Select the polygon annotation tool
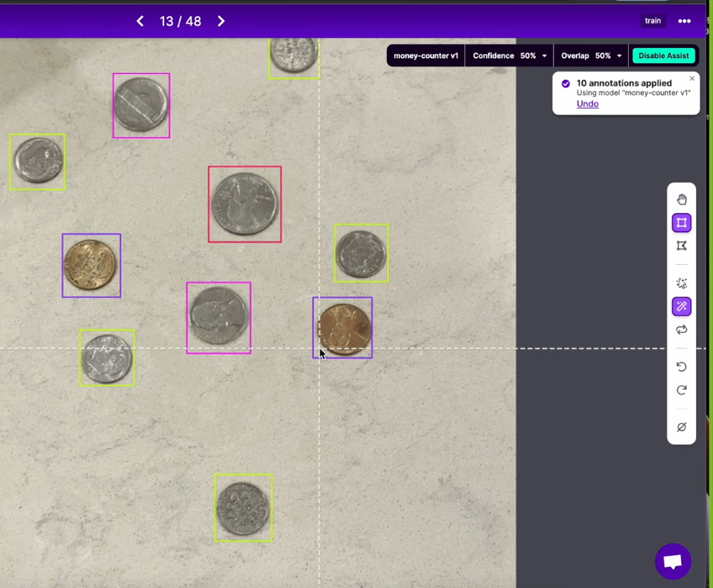 tap(681, 246)
